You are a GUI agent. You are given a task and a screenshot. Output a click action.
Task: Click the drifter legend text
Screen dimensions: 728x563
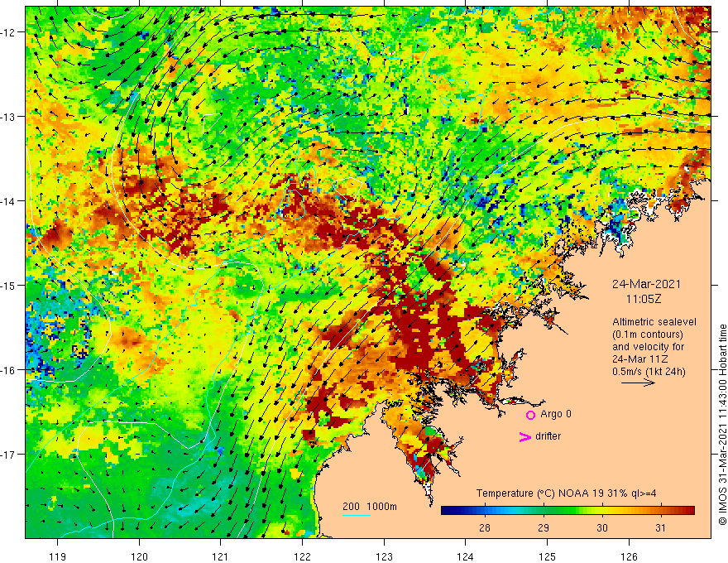pyautogui.click(x=548, y=436)
